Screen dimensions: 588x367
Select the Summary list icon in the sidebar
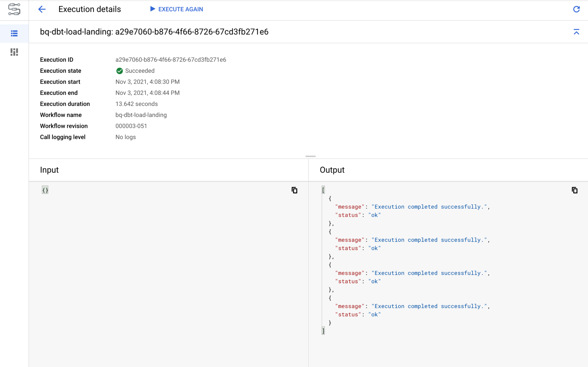(x=14, y=33)
